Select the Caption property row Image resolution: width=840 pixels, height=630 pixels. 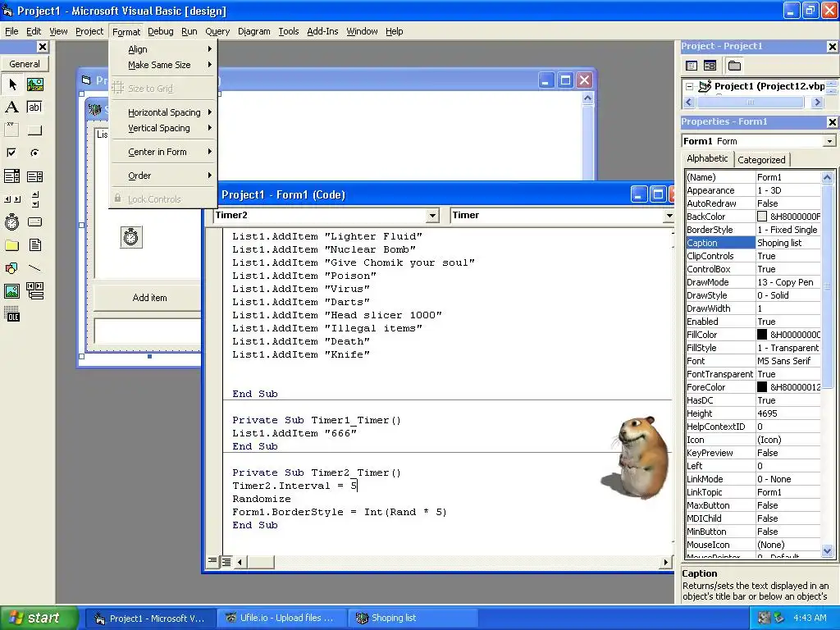[x=753, y=243]
